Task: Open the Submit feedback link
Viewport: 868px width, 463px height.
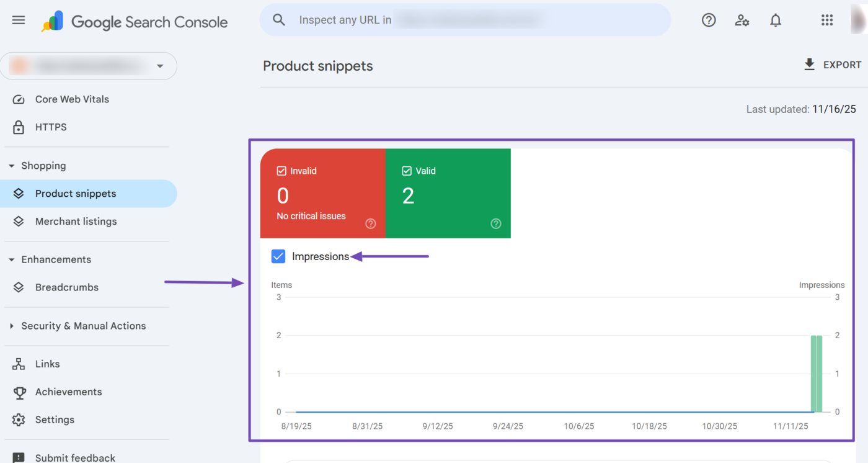Action: (75, 457)
